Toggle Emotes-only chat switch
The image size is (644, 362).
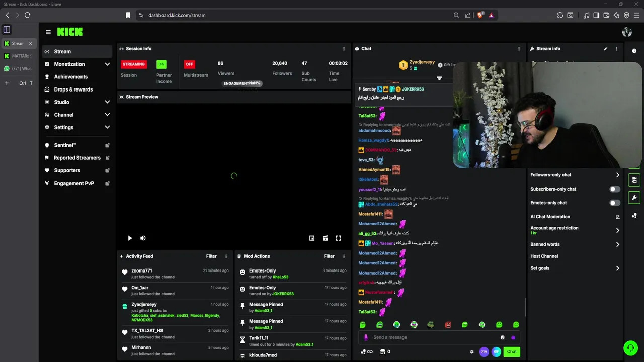[615, 203]
